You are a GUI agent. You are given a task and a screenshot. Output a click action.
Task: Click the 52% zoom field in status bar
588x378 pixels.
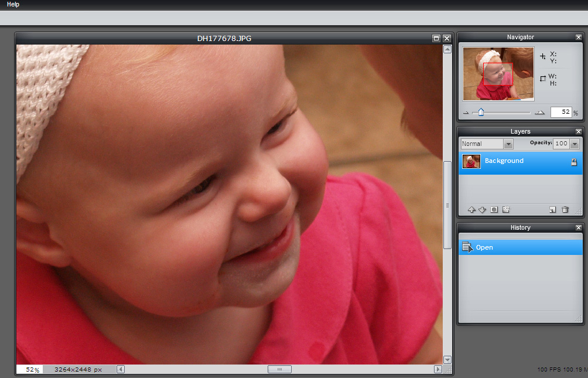click(30, 370)
